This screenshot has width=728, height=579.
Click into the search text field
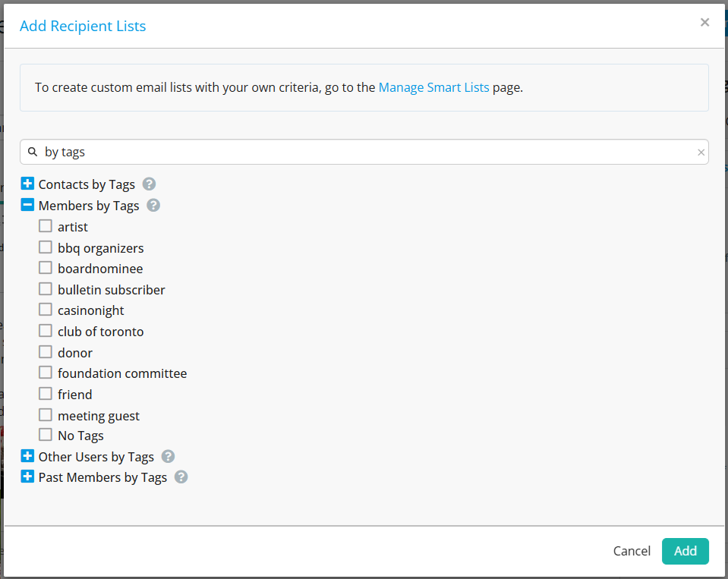(x=364, y=153)
